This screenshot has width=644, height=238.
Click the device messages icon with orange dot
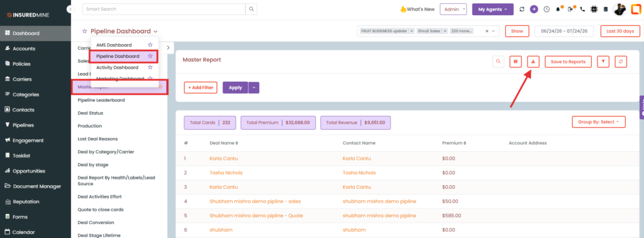[x=570, y=9]
